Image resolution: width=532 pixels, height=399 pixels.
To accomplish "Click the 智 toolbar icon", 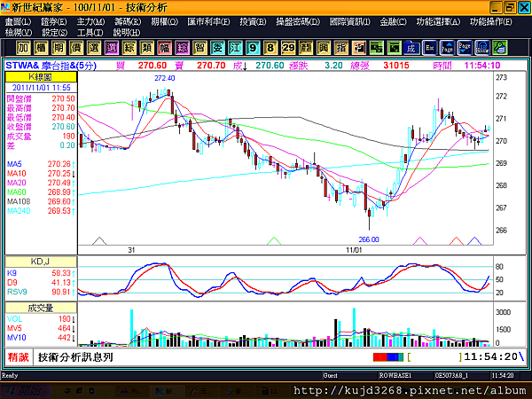I will pyautogui.click(x=199, y=48).
